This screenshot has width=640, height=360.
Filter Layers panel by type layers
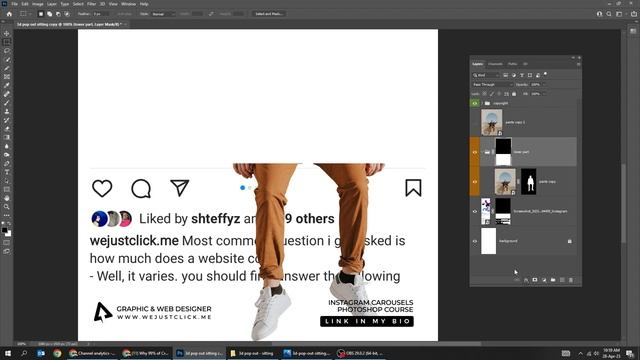(522, 75)
